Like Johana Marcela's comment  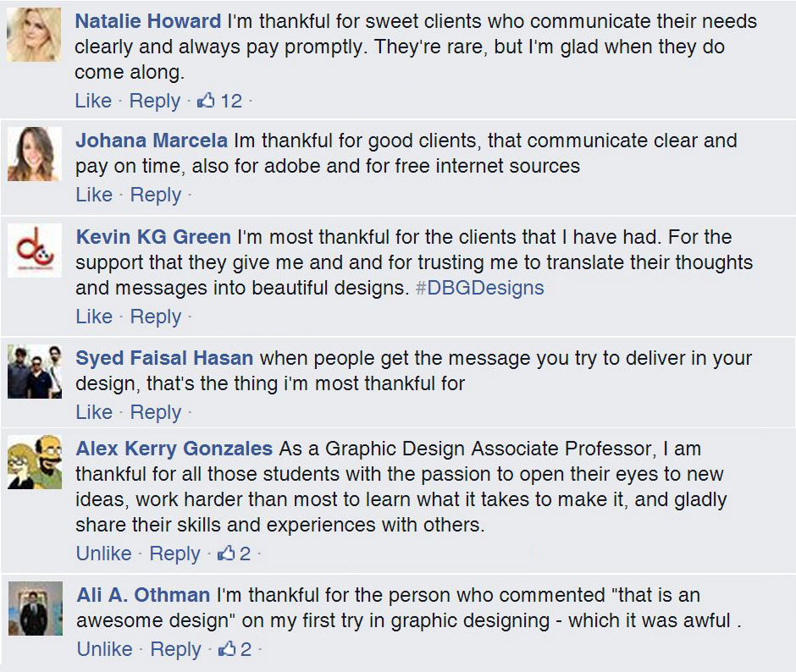[94, 195]
